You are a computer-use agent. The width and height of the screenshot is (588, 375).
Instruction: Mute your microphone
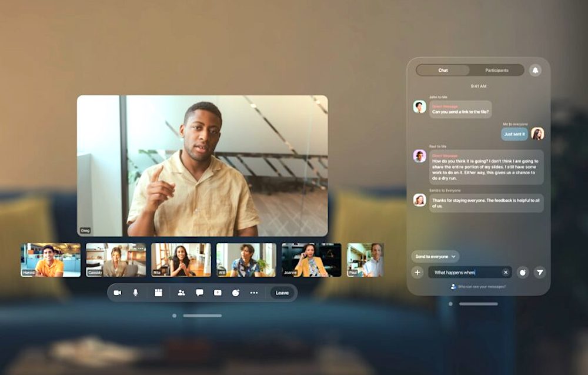tap(135, 293)
